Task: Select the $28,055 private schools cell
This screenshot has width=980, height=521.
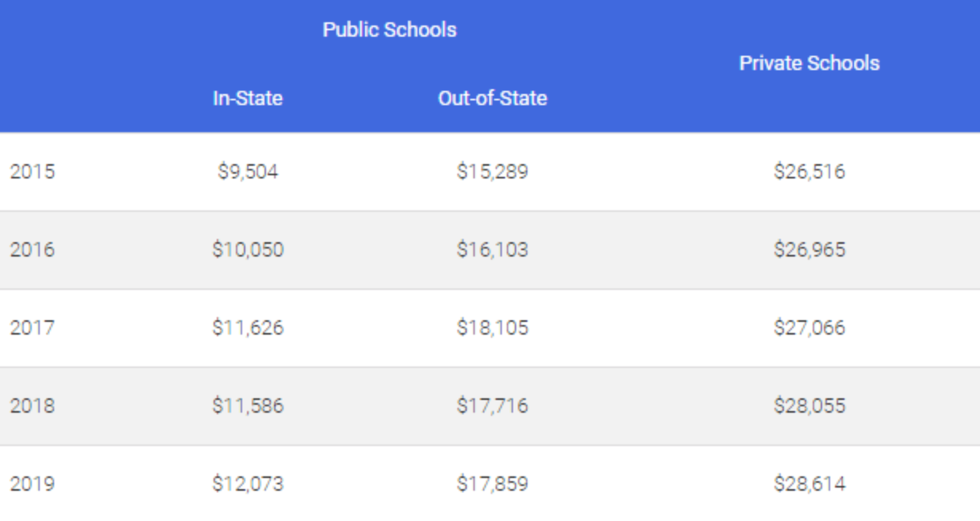Action: tap(809, 406)
